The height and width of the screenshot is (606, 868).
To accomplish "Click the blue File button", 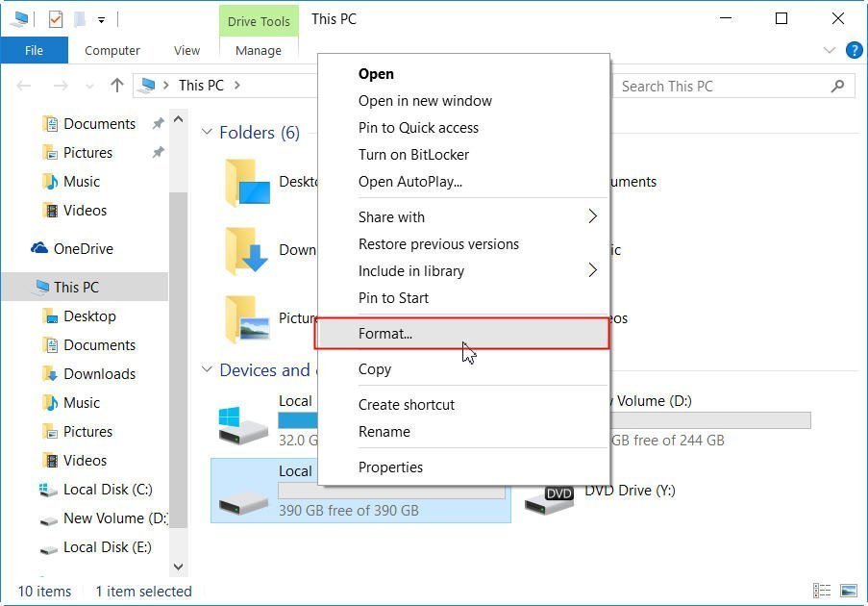I will tap(34, 50).
